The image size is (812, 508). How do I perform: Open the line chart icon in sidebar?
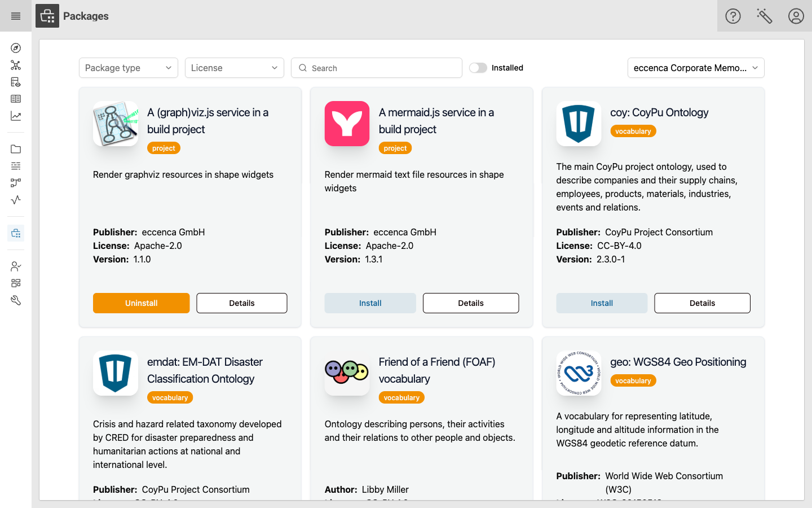(x=16, y=116)
